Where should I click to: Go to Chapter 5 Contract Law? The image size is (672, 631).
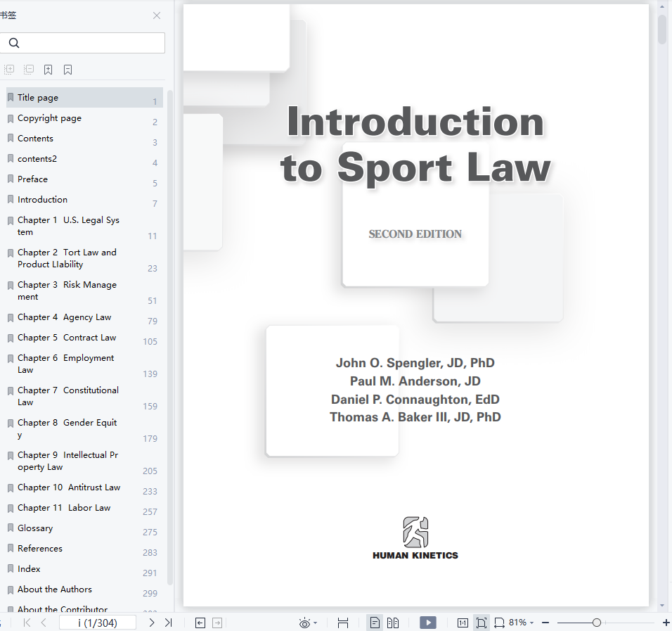point(84,338)
